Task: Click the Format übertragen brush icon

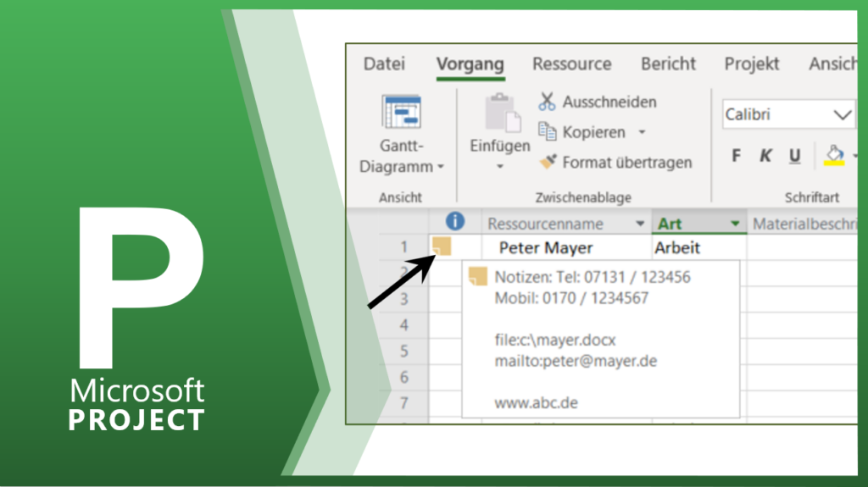Action: [548, 162]
